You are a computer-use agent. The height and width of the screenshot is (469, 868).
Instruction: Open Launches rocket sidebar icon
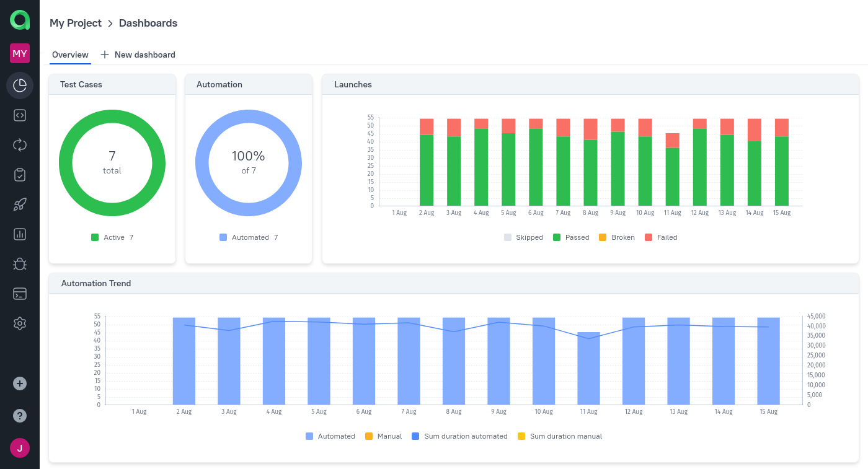pos(20,204)
